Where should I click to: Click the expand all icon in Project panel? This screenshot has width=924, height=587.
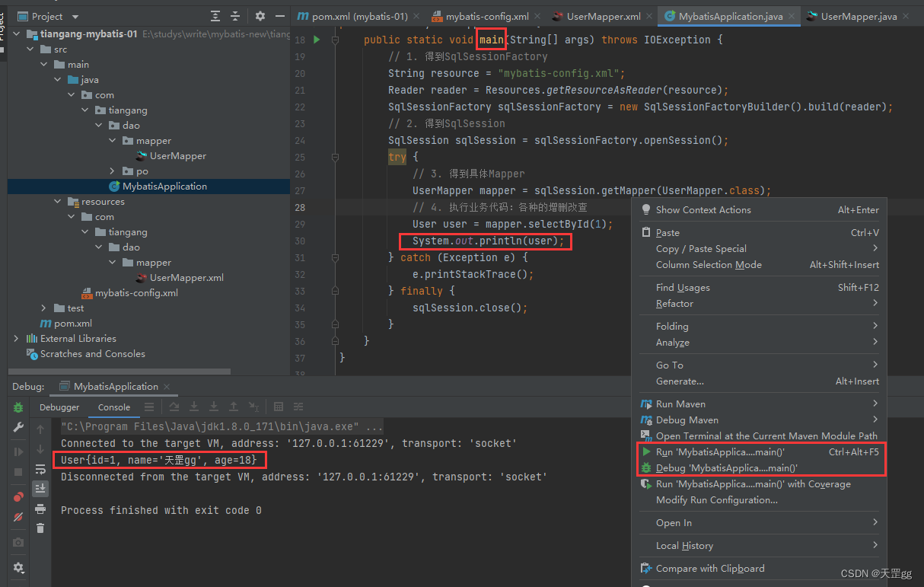[x=215, y=16]
